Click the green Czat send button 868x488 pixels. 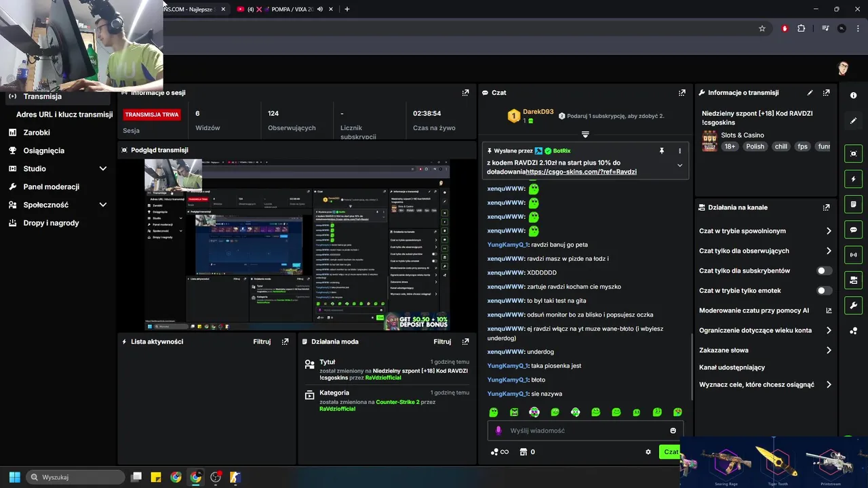tap(670, 452)
